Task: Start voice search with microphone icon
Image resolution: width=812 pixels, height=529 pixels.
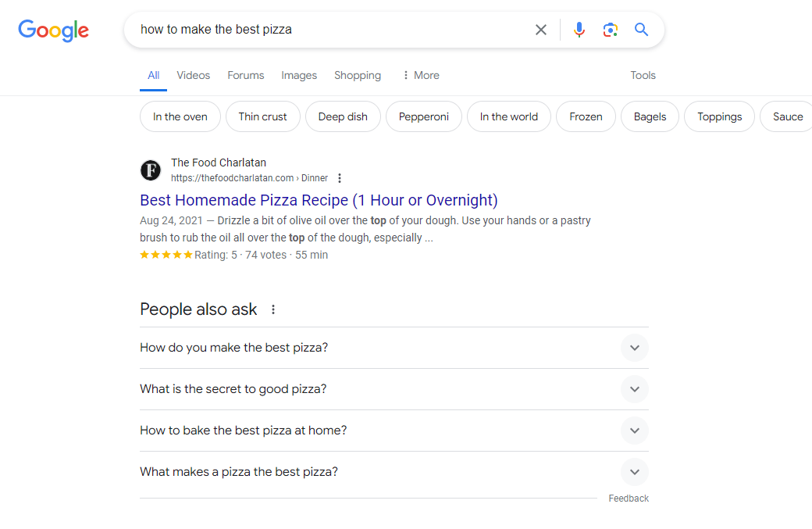Action: coord(579,30)
